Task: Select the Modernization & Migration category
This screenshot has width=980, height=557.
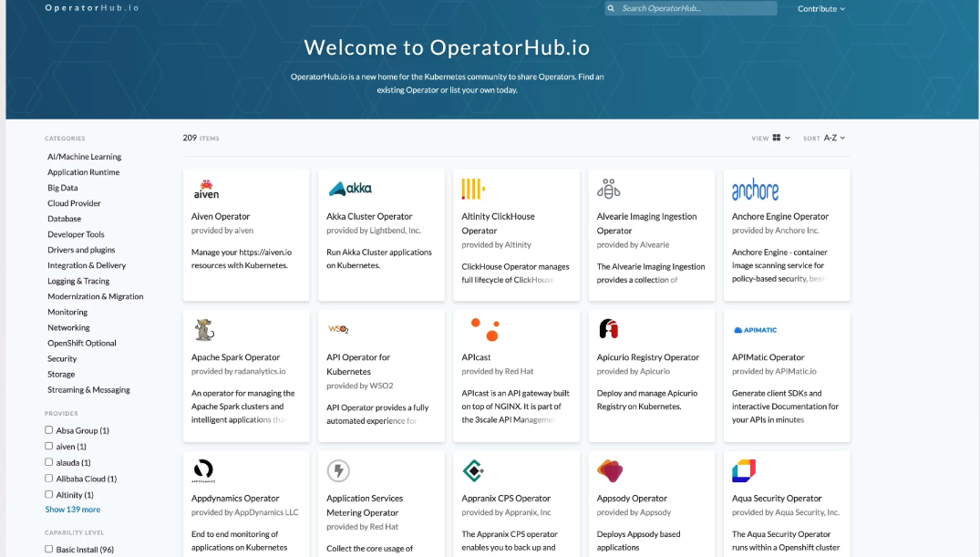Action: click(95, 296)
